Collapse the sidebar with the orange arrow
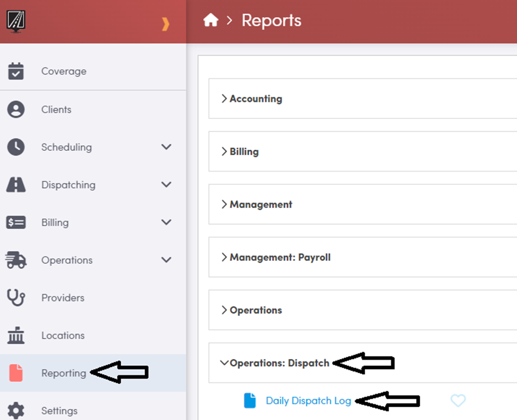Screen dimensions: 517x420 166,23
